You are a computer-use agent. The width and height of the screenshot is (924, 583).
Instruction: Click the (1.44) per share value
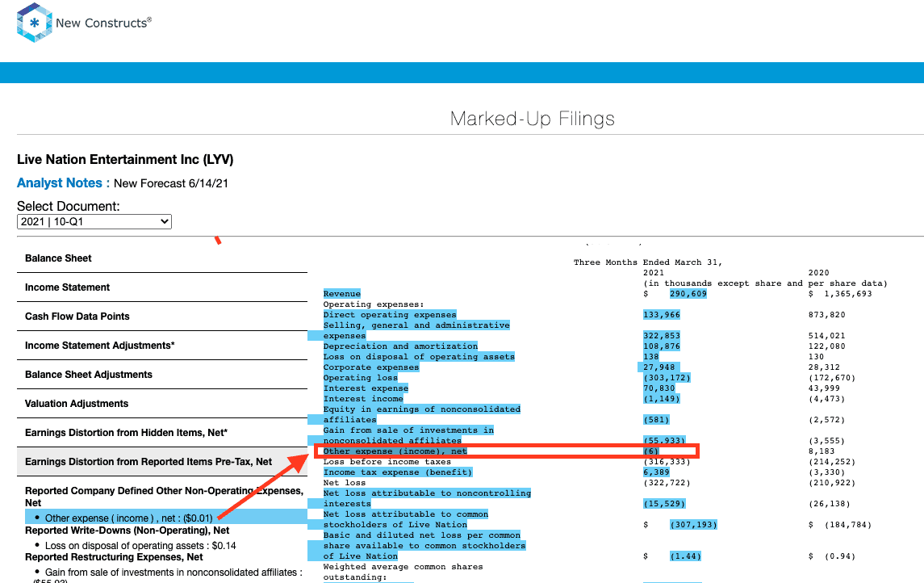(685, 556)
